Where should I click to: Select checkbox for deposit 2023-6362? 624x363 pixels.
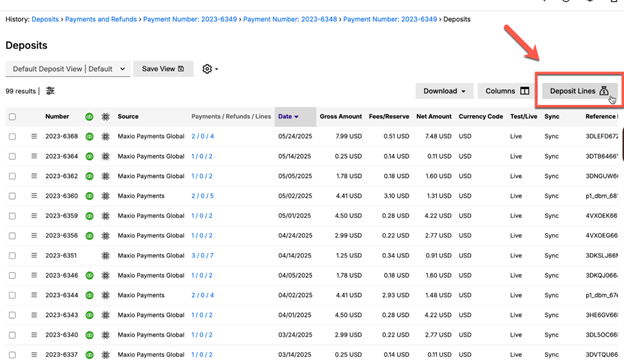tap(12, 176)
